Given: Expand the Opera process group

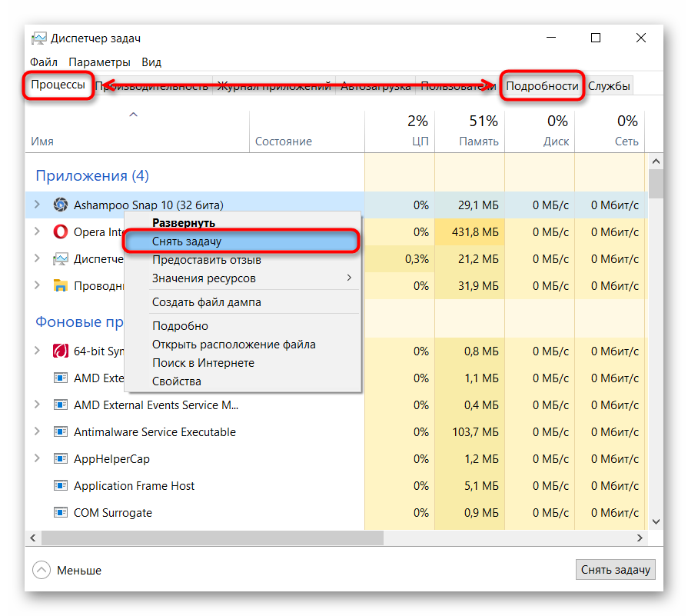Looking at the screenshot, I should click(37, 231).
